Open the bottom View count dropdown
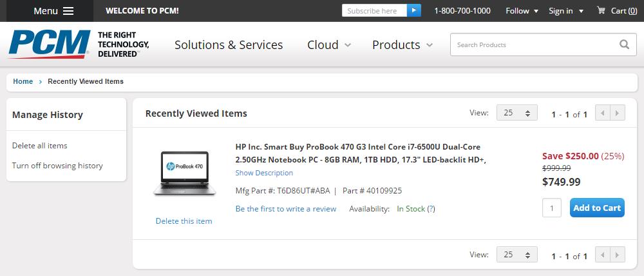 (x=516, y=255)
